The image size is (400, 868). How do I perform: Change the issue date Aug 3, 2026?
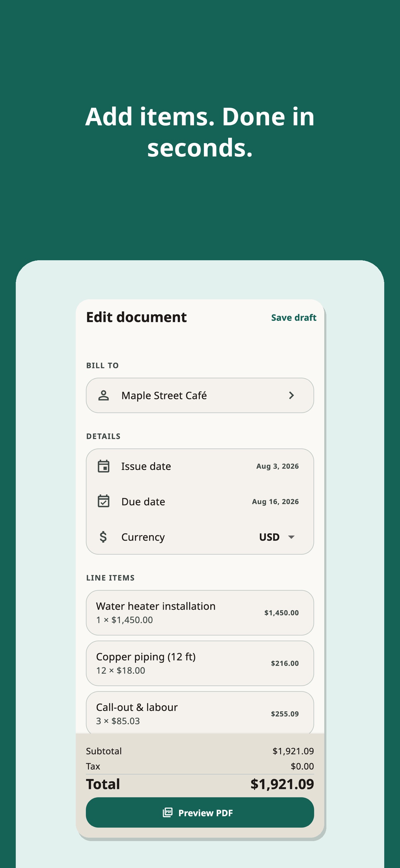[278, 466]
